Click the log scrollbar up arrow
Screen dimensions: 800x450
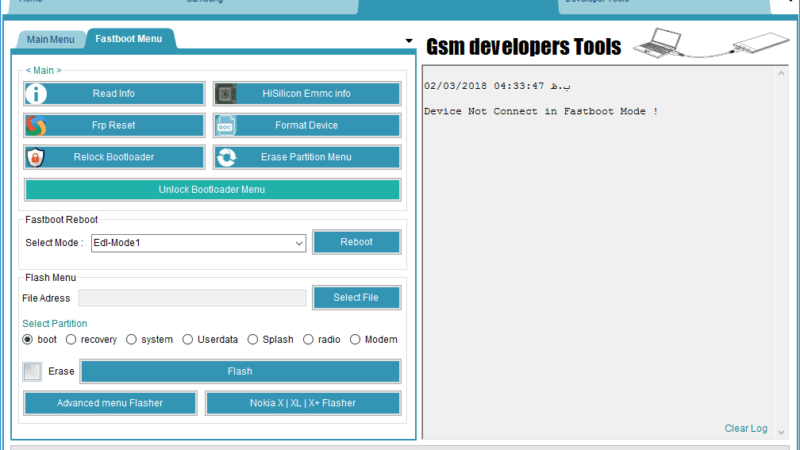click(x=781, y=73)
